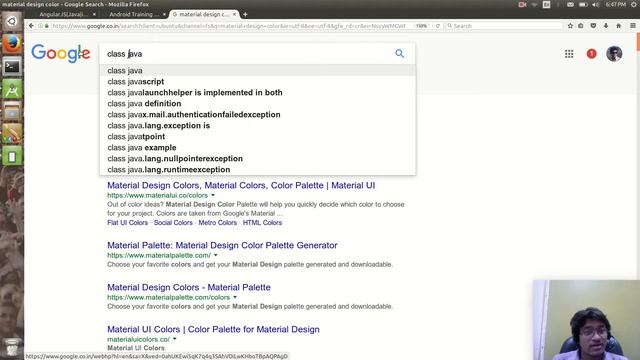The image size is (640, 360).
Task: Open Material Design Colors Material UI result
Action: point(241,185)
